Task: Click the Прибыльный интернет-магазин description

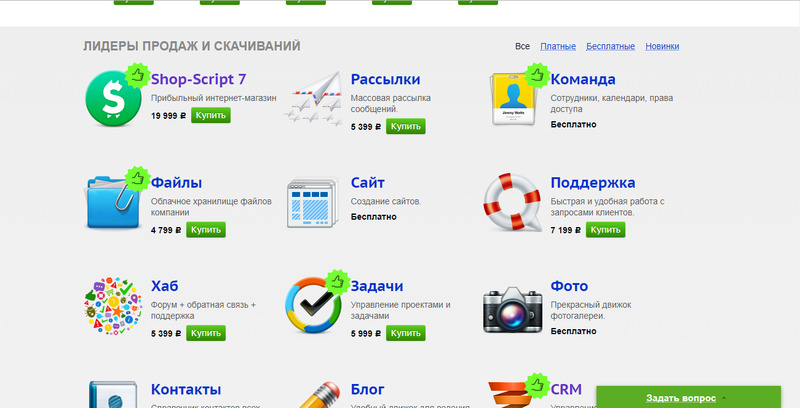Action: (x=213, y=98)
